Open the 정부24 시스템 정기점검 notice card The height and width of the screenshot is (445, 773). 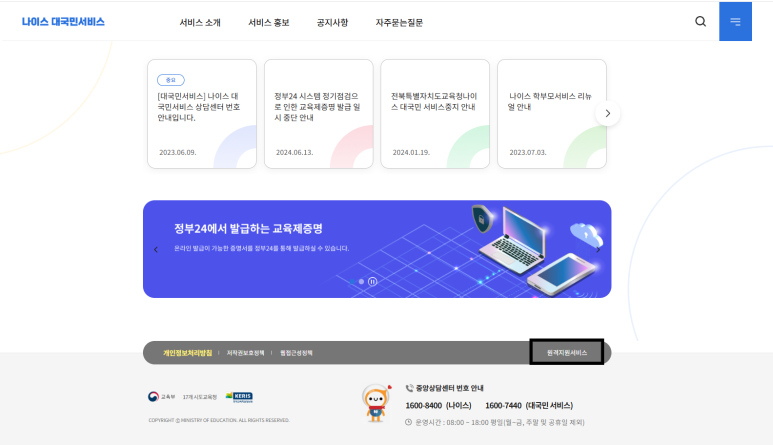318,114
